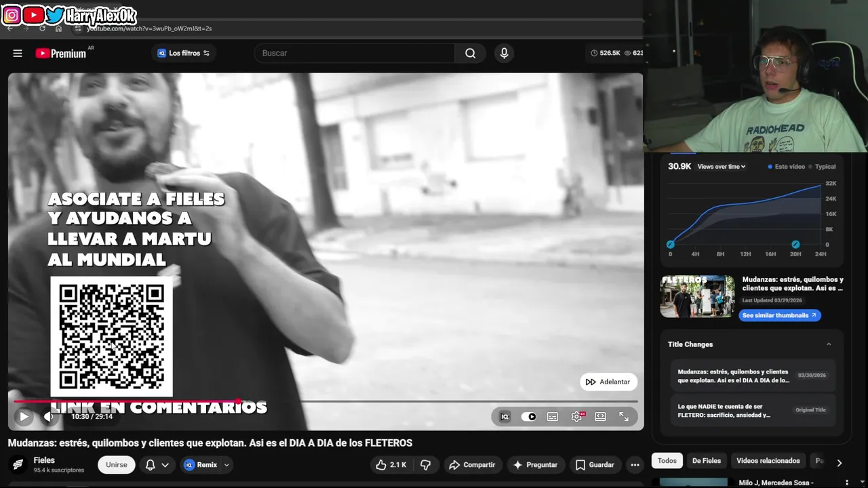Click See similar thumbnails button
The height and width of the screenshot is (488, 868).
point(779,315)
